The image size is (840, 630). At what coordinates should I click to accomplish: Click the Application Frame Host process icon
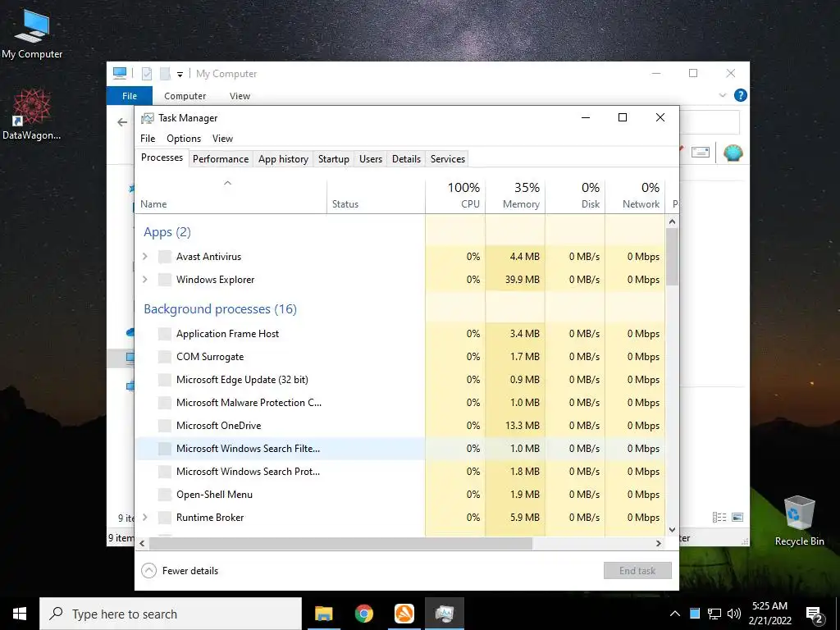[165, 334]
